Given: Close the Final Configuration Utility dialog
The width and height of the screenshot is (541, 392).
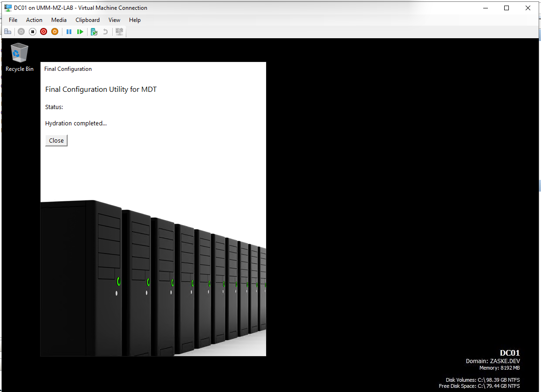Looking at the screenshot, I should tap(56, 140).
